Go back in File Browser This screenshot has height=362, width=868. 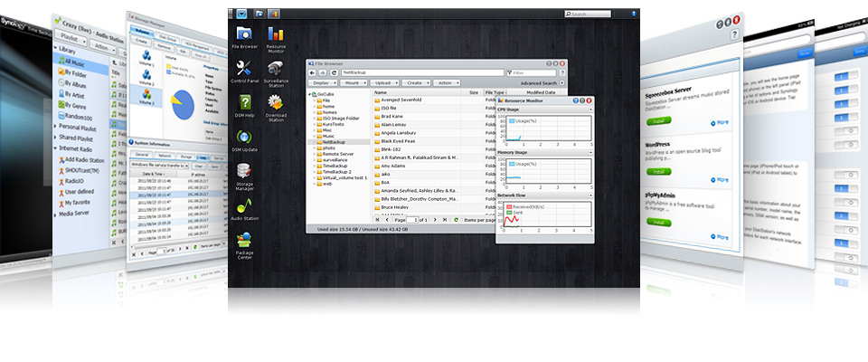312,72
